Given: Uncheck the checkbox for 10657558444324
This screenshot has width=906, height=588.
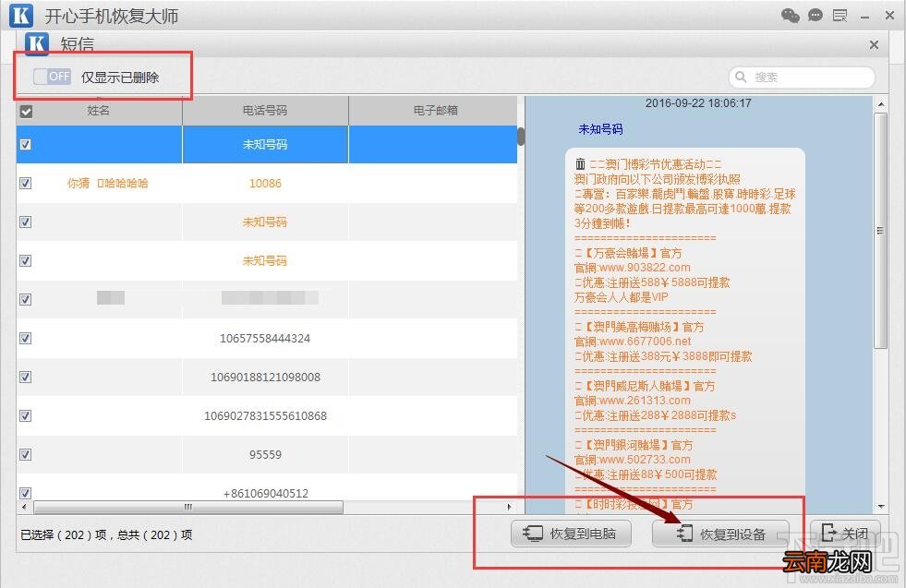Looking at the screenshot, I should (x=26, y=338).
